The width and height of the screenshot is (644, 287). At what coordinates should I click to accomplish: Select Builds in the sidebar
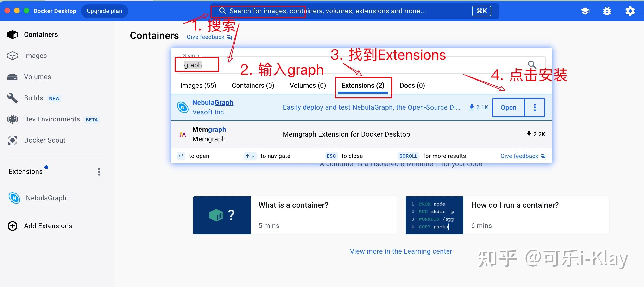(33, 98)
